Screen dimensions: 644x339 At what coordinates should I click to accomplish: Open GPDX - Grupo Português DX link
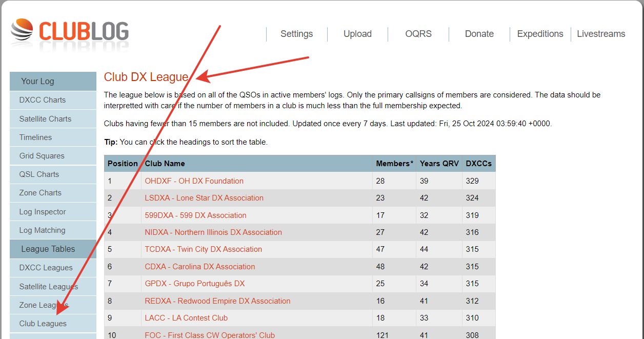point(195,284)
